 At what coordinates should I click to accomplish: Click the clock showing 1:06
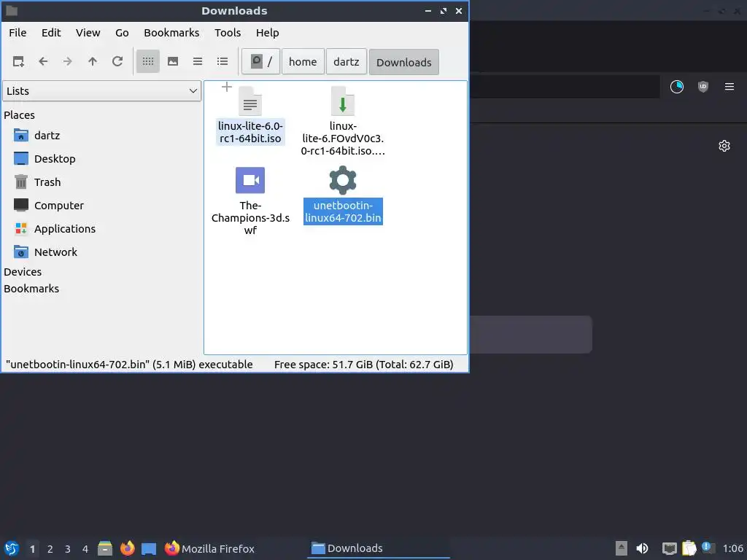[x=732, y=548]
